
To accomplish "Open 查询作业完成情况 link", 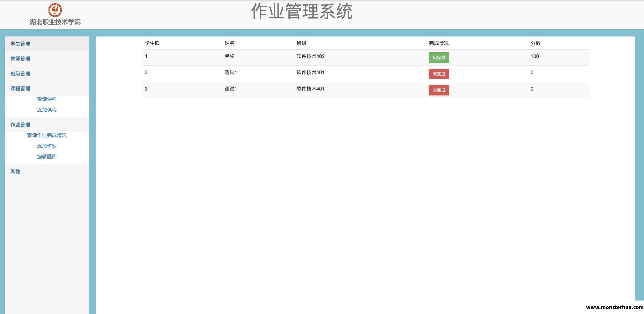I will (x=47, y=135).
